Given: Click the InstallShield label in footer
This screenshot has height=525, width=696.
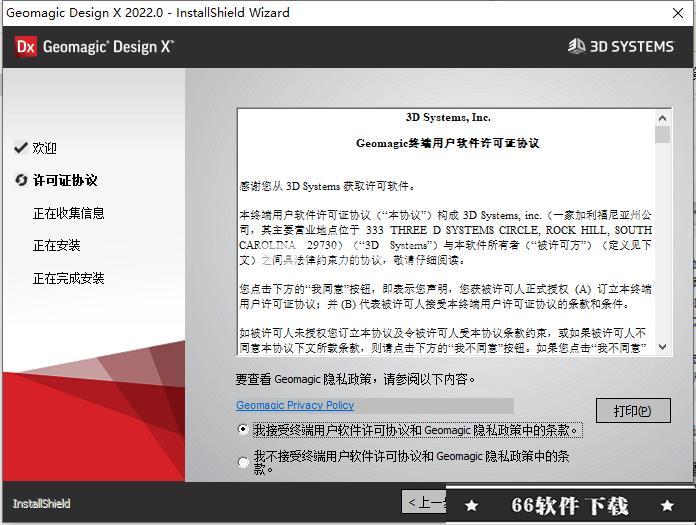Looking at the screenshot, I should 41,504.
